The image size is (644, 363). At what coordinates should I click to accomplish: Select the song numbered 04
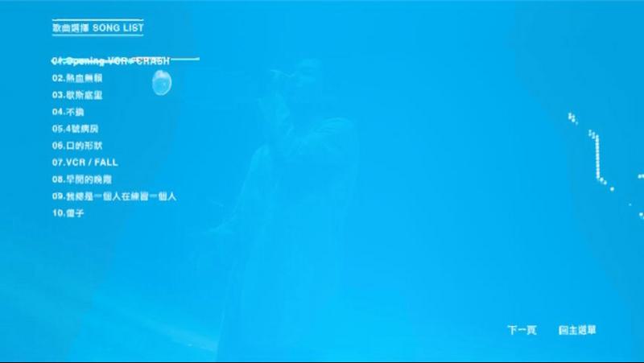coord(68,112)
